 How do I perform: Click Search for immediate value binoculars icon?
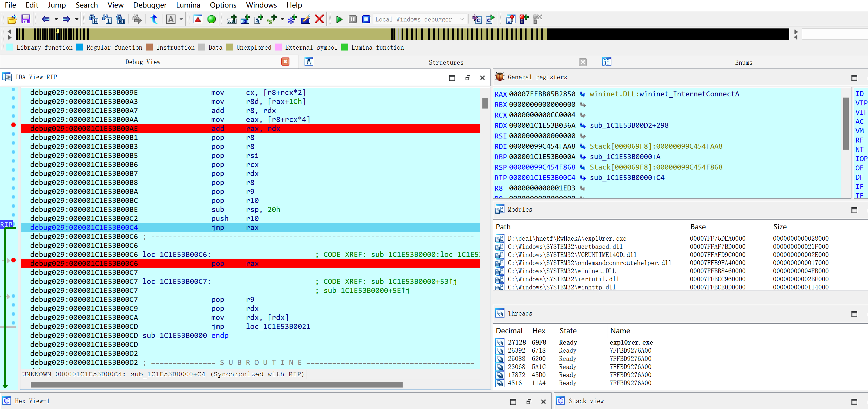click(x=93, y=19)
